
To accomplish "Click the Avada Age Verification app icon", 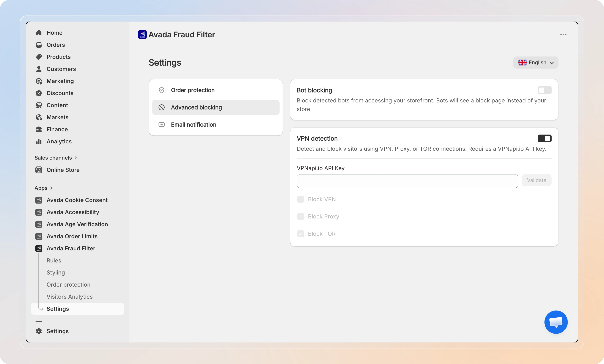I will point(39,224).
